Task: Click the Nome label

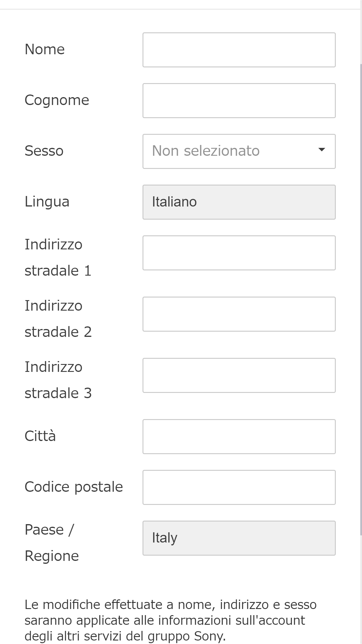Action: click(44, 50)
